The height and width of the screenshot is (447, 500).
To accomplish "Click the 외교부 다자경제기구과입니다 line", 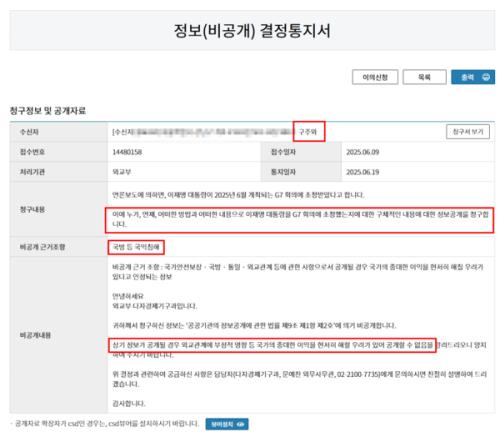I will click(155, 306).
